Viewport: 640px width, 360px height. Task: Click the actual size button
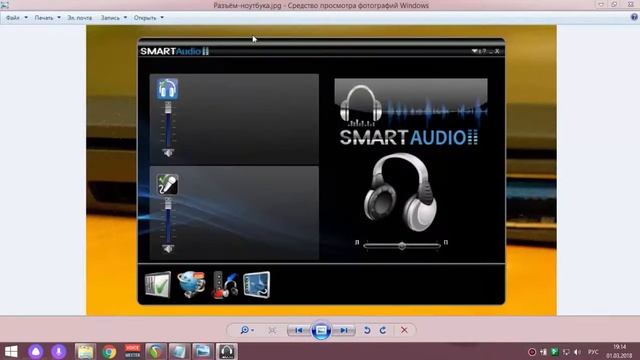pyautogui.click(x=272, y=330)
